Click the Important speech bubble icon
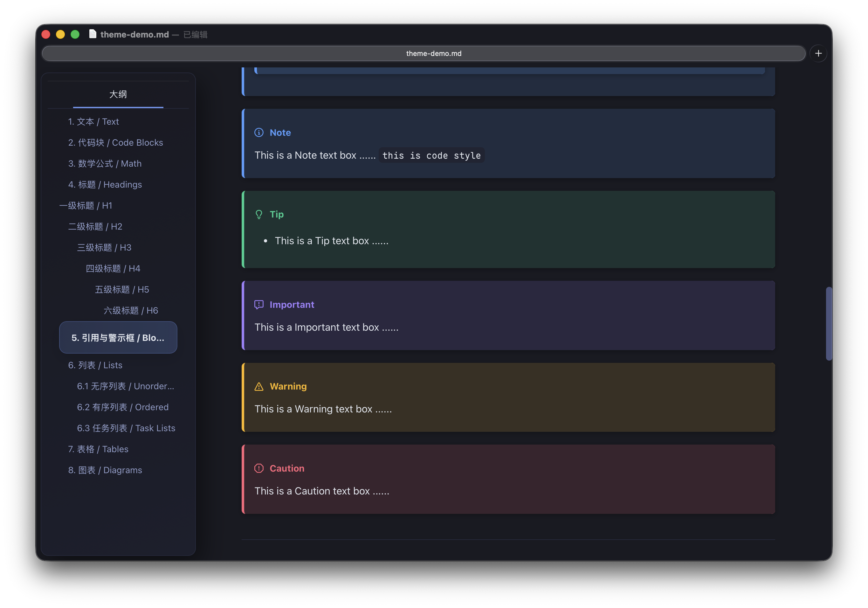This screenshot has width=868, height=608. 258,304
